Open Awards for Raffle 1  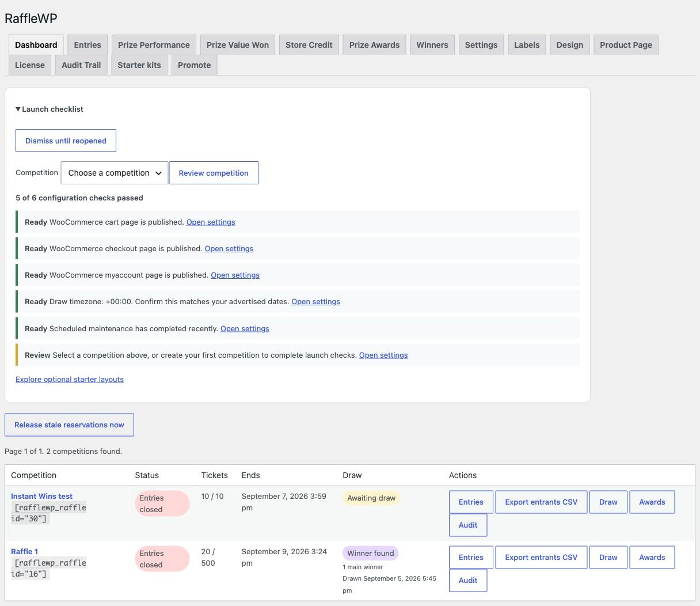[x=652, y=557]
